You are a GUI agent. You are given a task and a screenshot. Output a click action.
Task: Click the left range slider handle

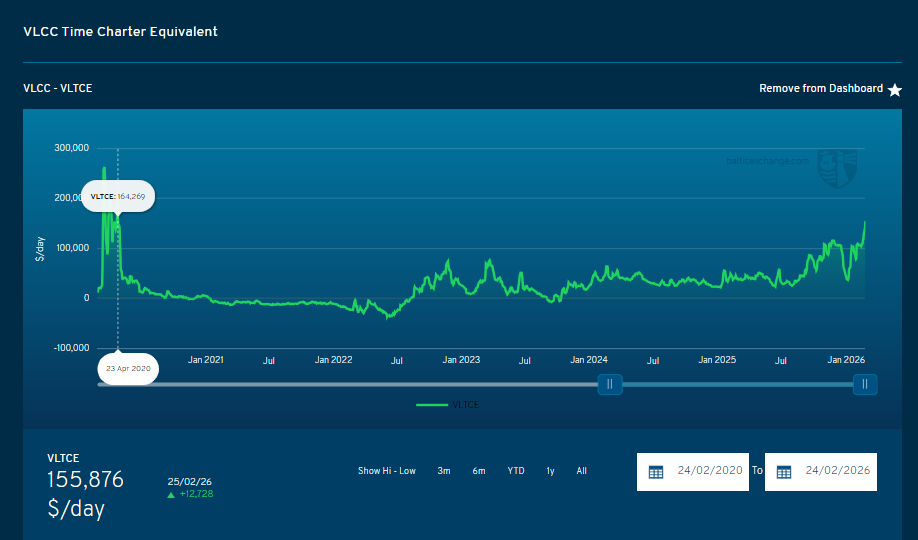[x=610, y=384]
